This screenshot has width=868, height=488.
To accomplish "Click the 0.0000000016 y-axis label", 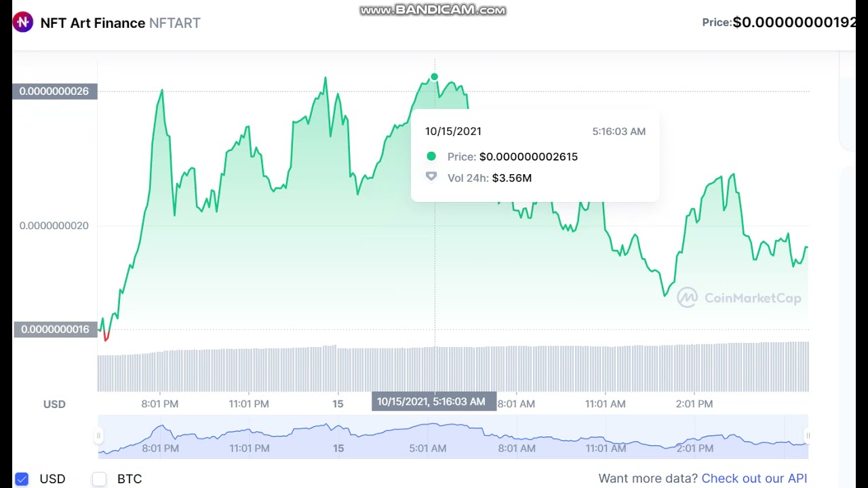I will coord(55,329).
